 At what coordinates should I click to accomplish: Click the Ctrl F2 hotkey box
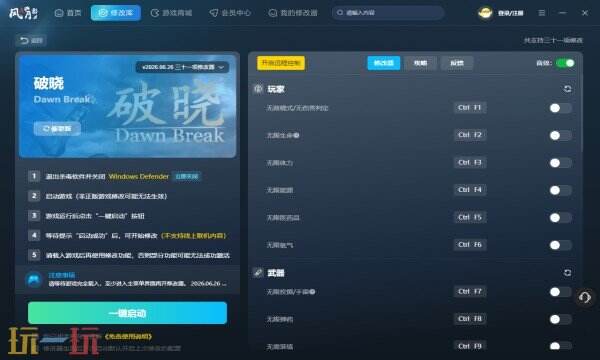470,135
